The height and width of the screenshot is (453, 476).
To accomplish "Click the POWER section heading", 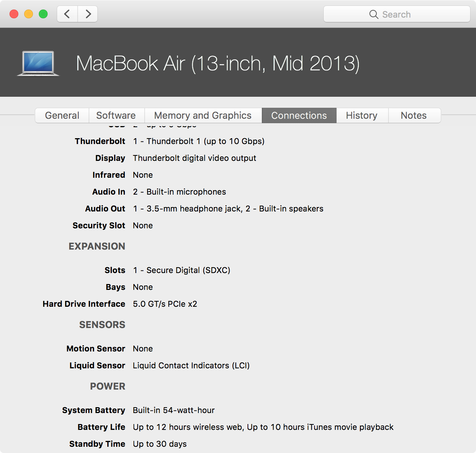I will 108,386.
